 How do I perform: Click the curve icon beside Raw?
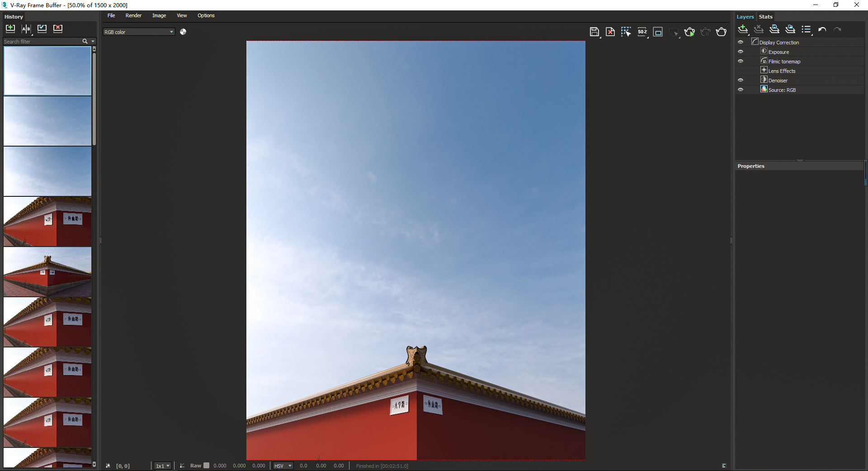pos(182,466)
